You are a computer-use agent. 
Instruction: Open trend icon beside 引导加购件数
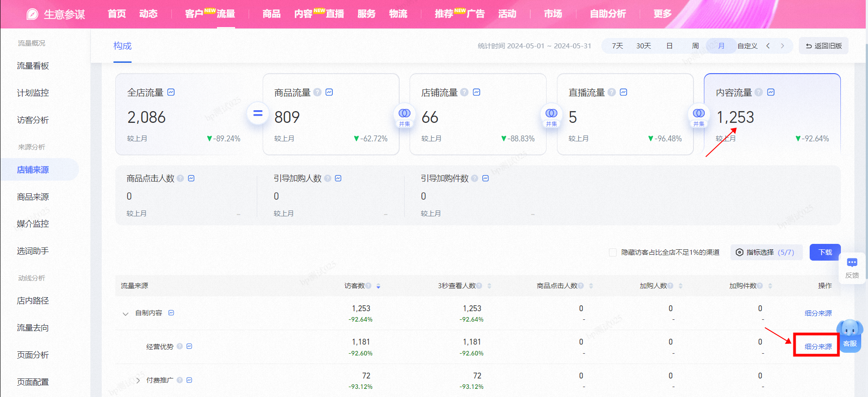[x=486, y=178]
